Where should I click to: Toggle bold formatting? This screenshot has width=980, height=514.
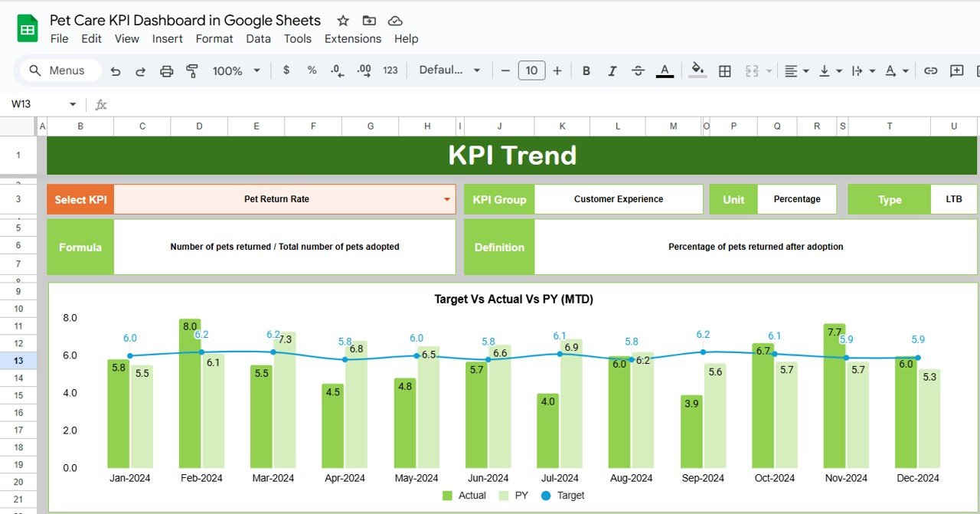(586, 70)
